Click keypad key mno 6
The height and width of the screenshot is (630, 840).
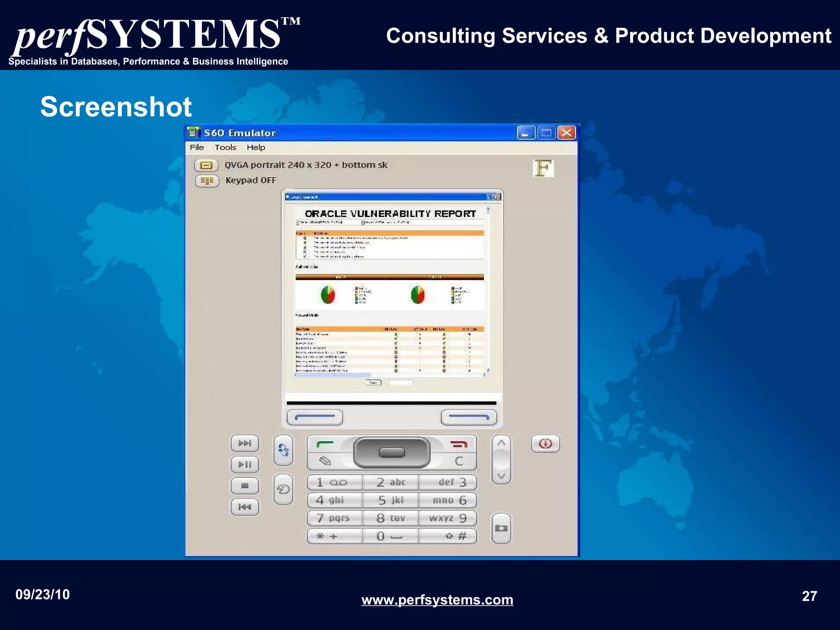point(447,500)
